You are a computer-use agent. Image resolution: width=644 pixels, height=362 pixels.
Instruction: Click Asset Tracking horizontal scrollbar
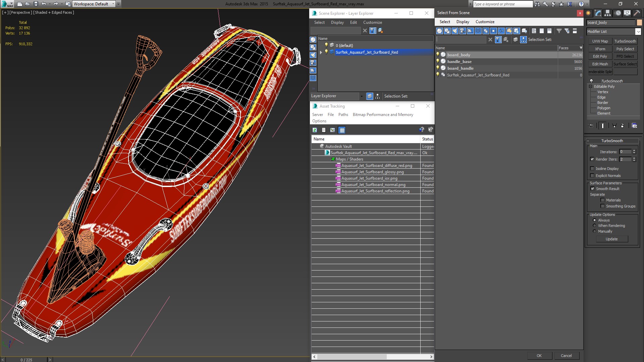(x=372, y=357)
